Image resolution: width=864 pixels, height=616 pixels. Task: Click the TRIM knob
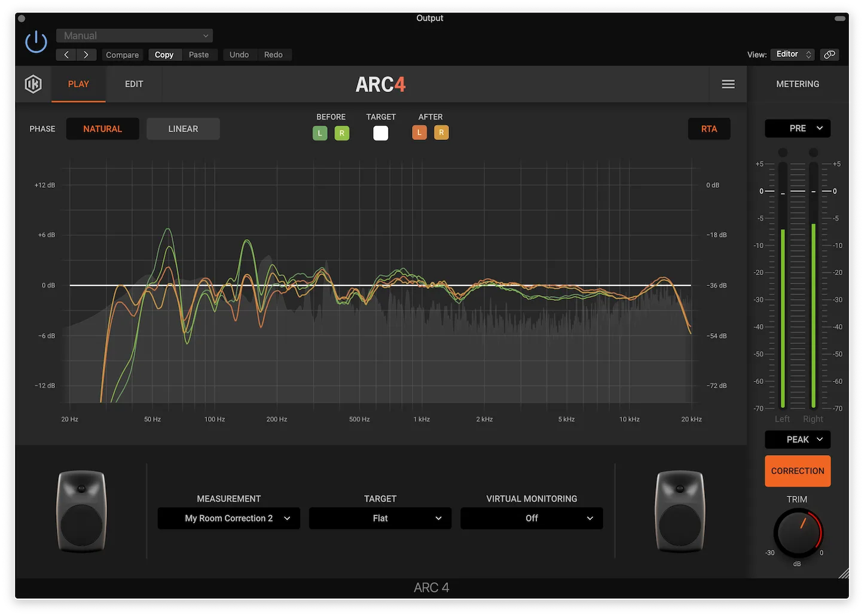click(798, 532)
